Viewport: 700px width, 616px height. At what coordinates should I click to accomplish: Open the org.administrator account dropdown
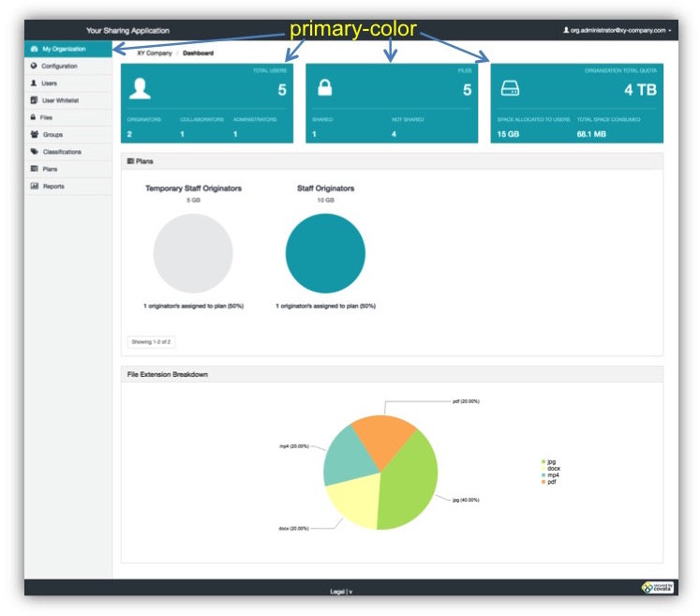tap(617, 31)
